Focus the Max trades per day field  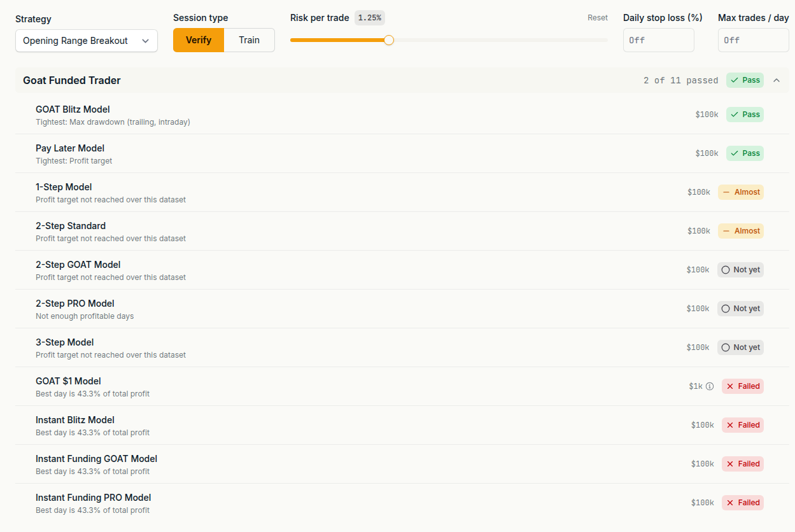point(754,40)
